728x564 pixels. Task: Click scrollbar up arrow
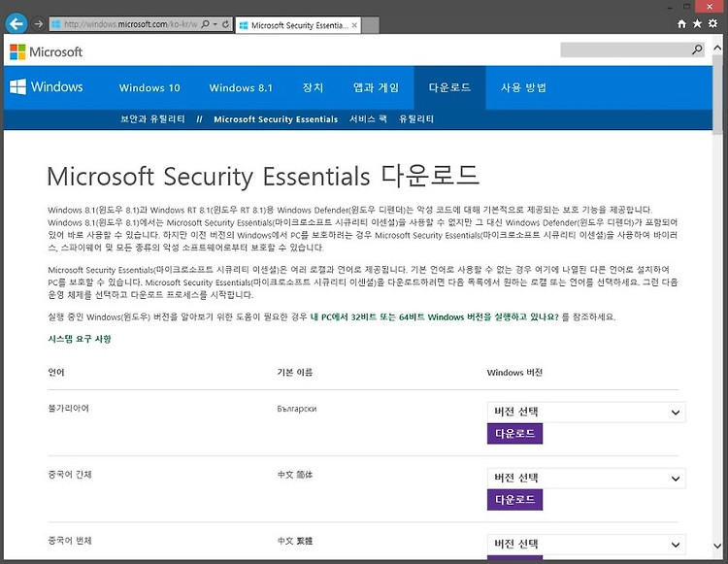pos(717,48)
